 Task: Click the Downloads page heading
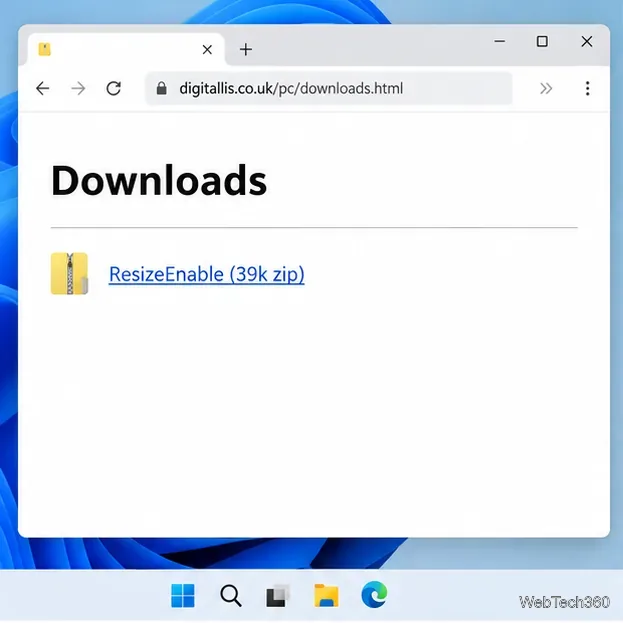pyautogui.click(x=159, y=181)
